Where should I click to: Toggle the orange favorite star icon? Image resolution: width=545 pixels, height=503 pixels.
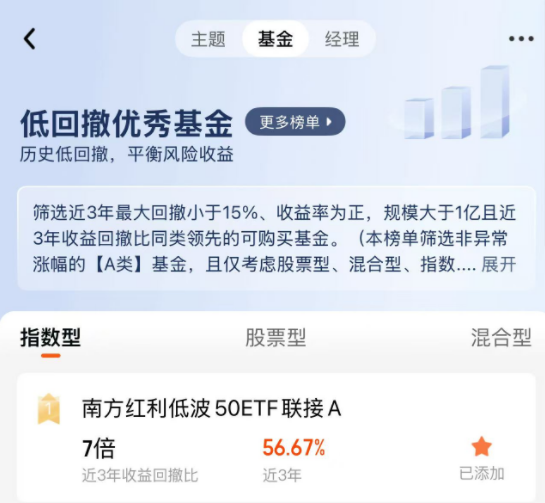coord(481,447)
